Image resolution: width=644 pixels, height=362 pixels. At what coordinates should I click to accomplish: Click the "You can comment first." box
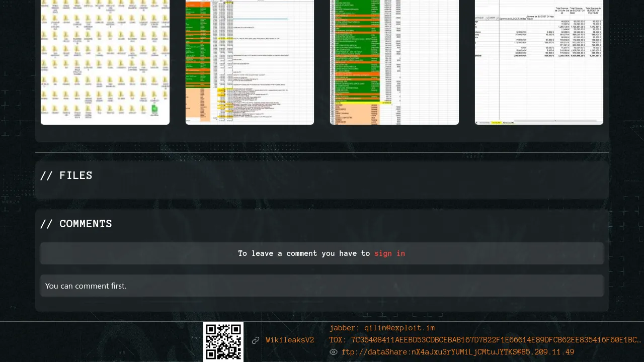[322, 286]
